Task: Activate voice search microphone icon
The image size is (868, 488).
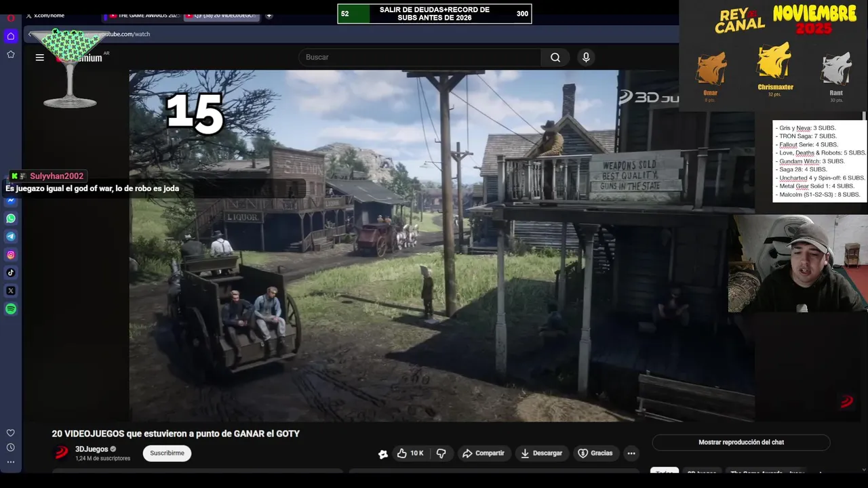Action: coord(586,58)
